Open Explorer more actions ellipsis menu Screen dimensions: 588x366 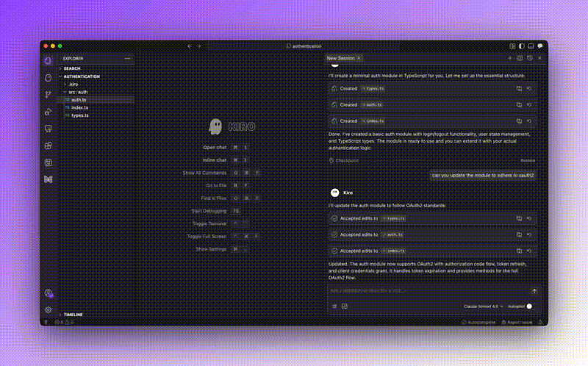tap(127, 59)
